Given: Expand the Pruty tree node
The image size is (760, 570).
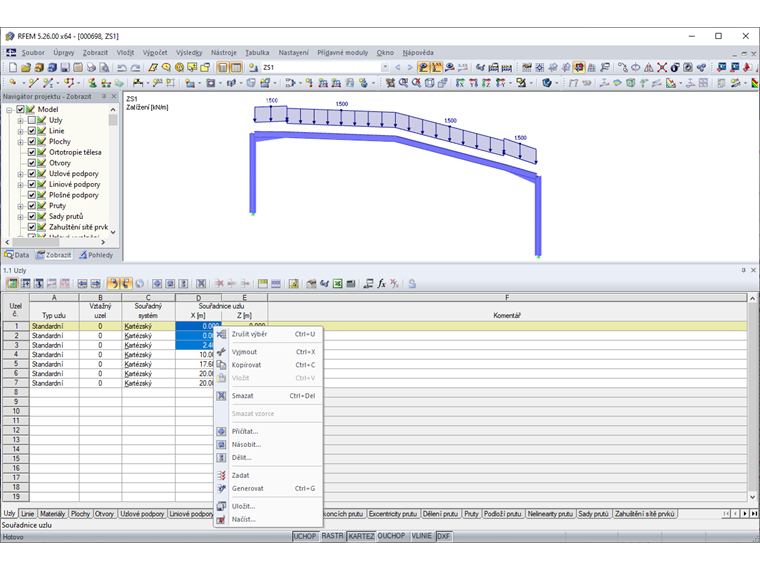Looking at the screenshot, I should tap(20, 206).
